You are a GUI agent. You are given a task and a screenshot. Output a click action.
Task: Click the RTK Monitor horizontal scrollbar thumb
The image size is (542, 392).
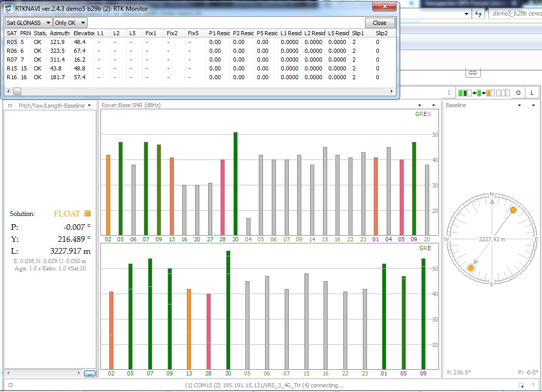17,91
